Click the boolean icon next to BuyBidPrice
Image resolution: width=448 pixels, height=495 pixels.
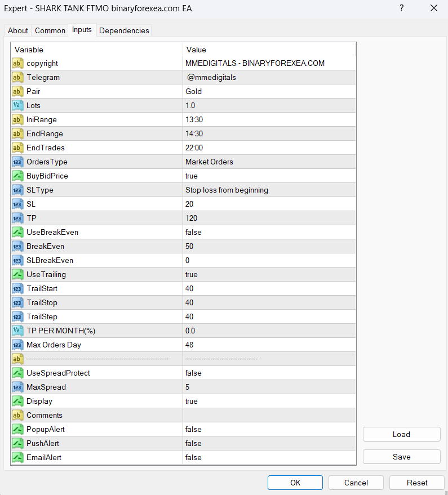pyautogui.click(x=17, y=176)
